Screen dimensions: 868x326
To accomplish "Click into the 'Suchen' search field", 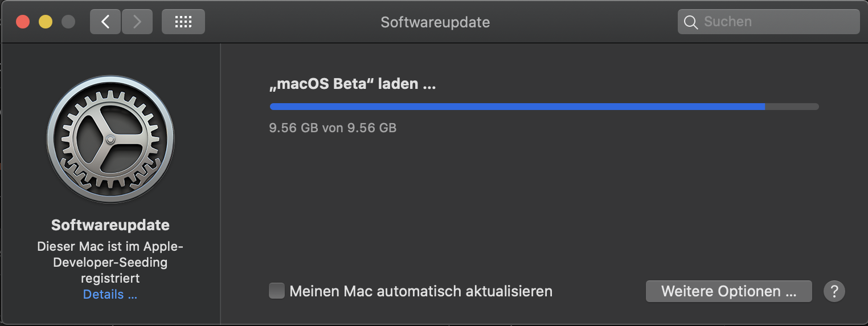I will [x=769, y=22].
